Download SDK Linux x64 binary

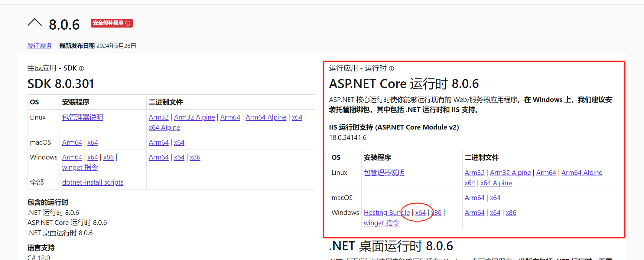point(297,117)
